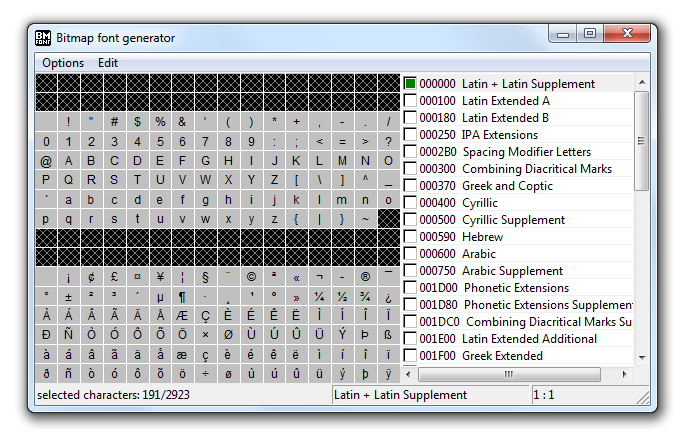Click the 'Latin + Latin Supplement' status bar text

pyautogui.click(x=400, y=395)
